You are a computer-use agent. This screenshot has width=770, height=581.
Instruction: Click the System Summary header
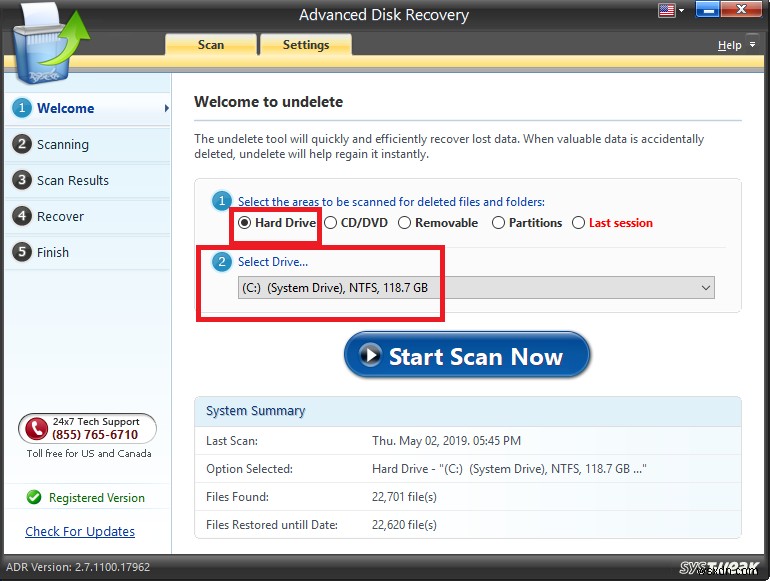click(256, 411)
